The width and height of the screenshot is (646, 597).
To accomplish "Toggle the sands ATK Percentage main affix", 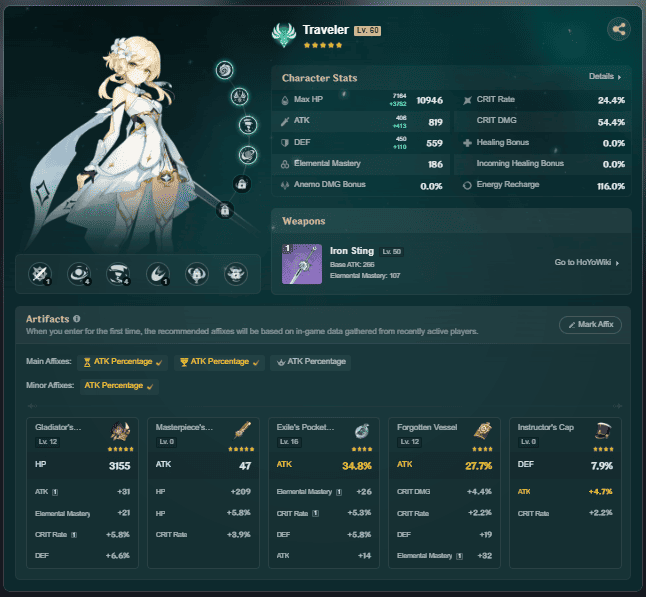I will (123, 362).
